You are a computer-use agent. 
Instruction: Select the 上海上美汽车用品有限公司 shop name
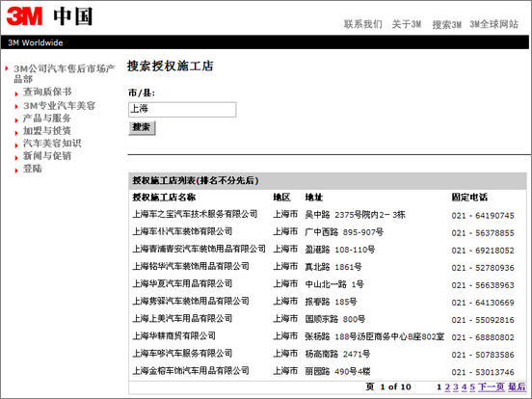pyautogui.click(x=182, y=318)
